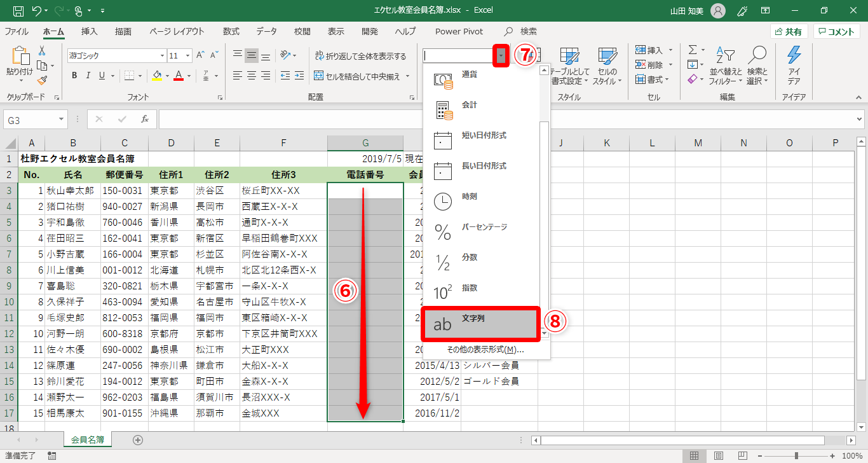Open 並べ替えとフィルター sort and filter
The height and width of the screenshot is (463, 868).
tap(725, 67)
